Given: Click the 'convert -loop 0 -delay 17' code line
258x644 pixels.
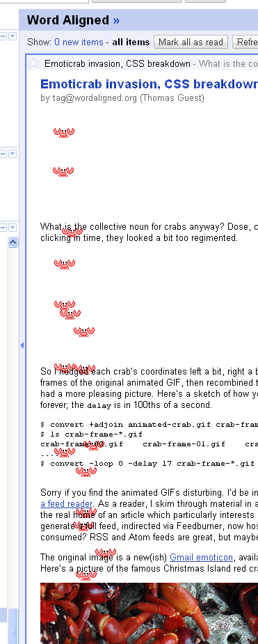Looking at the screenshot, I should 147,464.
